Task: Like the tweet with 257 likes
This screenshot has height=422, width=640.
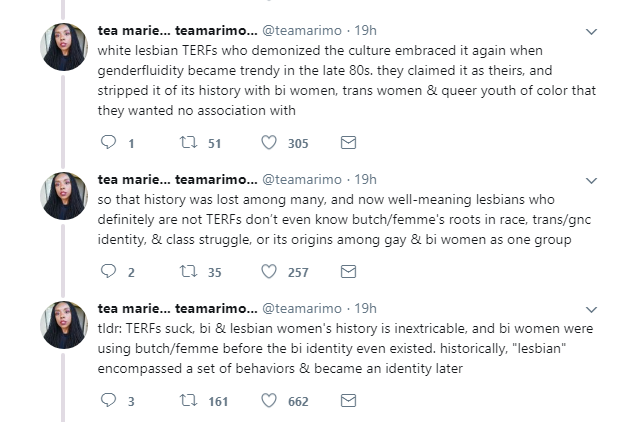Action: coord(269,272)
